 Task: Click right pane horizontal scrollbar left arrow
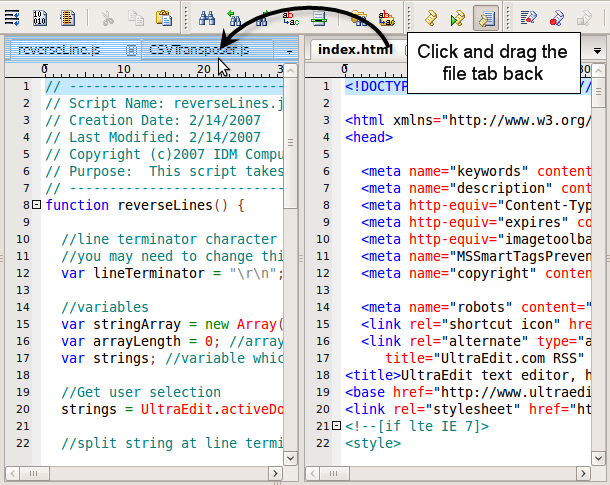tap(312, 473)
